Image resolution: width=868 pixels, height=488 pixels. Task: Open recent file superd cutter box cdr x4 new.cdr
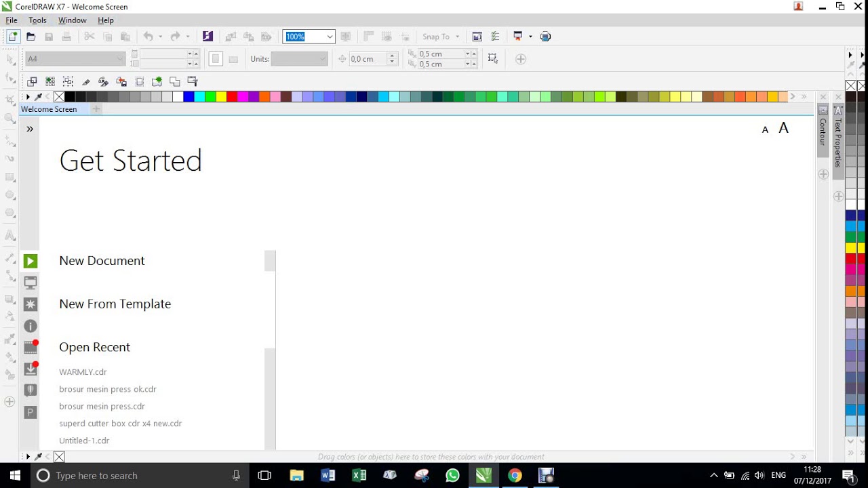(120, 424)
